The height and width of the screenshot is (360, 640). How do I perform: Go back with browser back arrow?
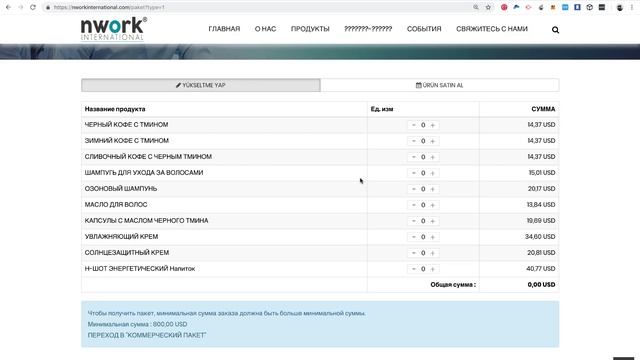coord(8,7)
